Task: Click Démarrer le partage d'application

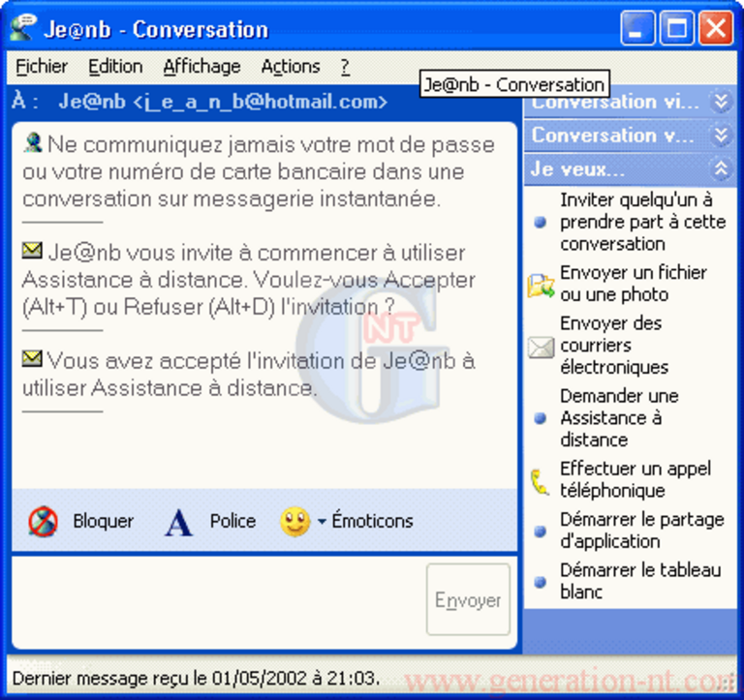Action: 642,531
